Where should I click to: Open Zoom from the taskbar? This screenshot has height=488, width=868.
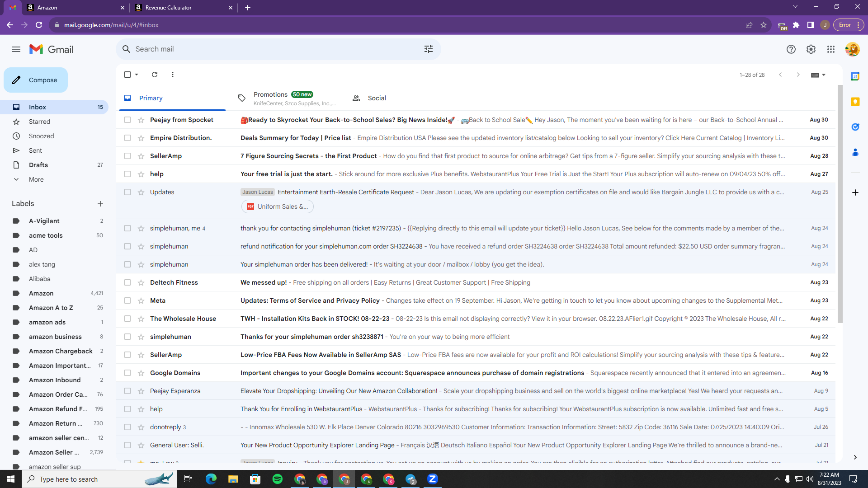tap(433, 479)
